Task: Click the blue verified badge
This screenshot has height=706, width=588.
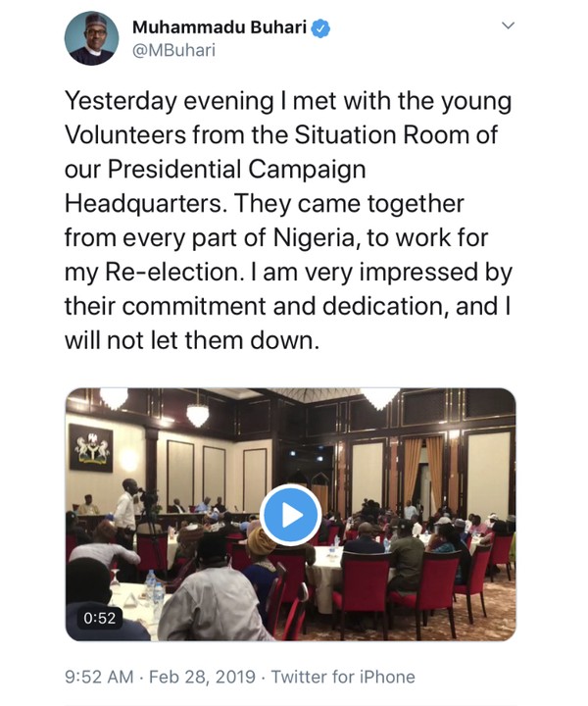Action: coord(321,29)
